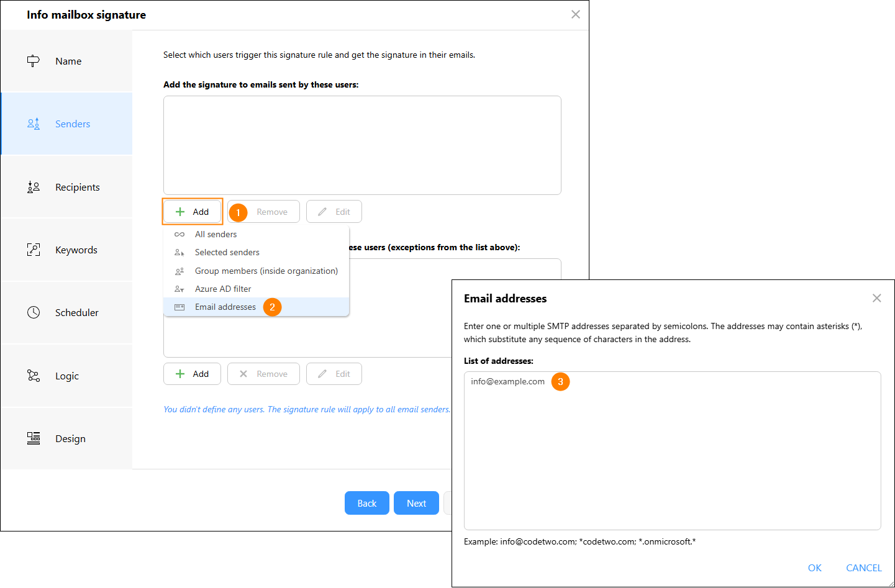Click the pencil icon on the lower Edit button
The width and height of the screenshot is (895, 588).
tap(322, 374)
